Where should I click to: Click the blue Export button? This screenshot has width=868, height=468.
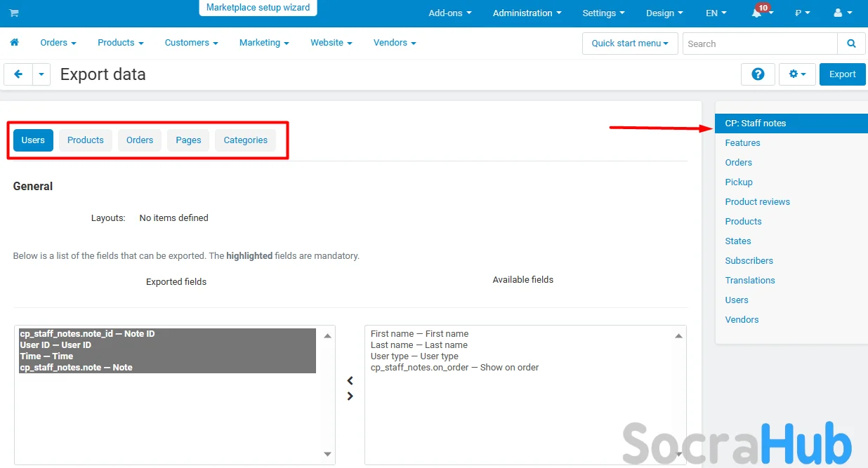pos(843,74)
